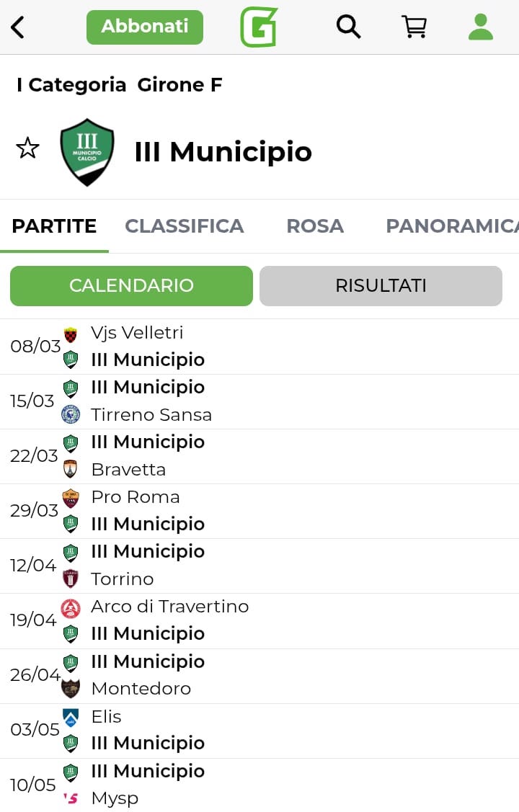Image resolution: width=519 pixels, height=812 pixels.
Task: Open the shopping cart
Action: point(414,27)
